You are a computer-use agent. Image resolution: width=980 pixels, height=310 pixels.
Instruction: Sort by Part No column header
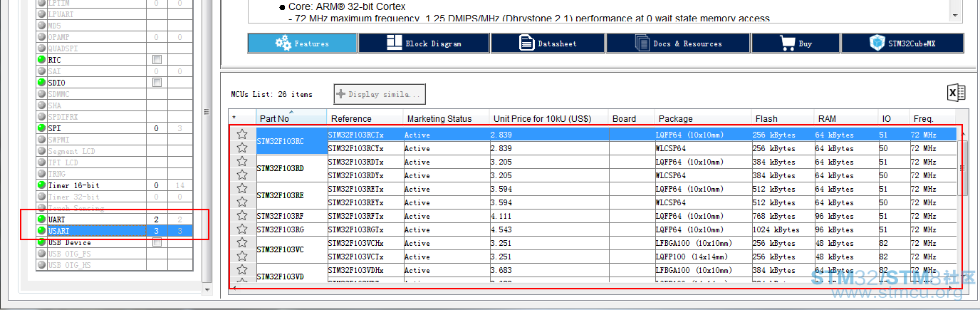[291, 118]
